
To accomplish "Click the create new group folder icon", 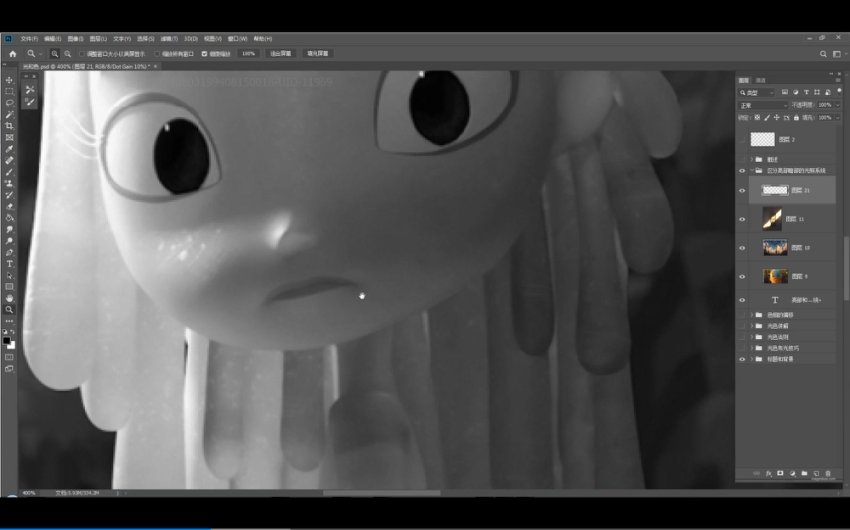I will [804, 474].
